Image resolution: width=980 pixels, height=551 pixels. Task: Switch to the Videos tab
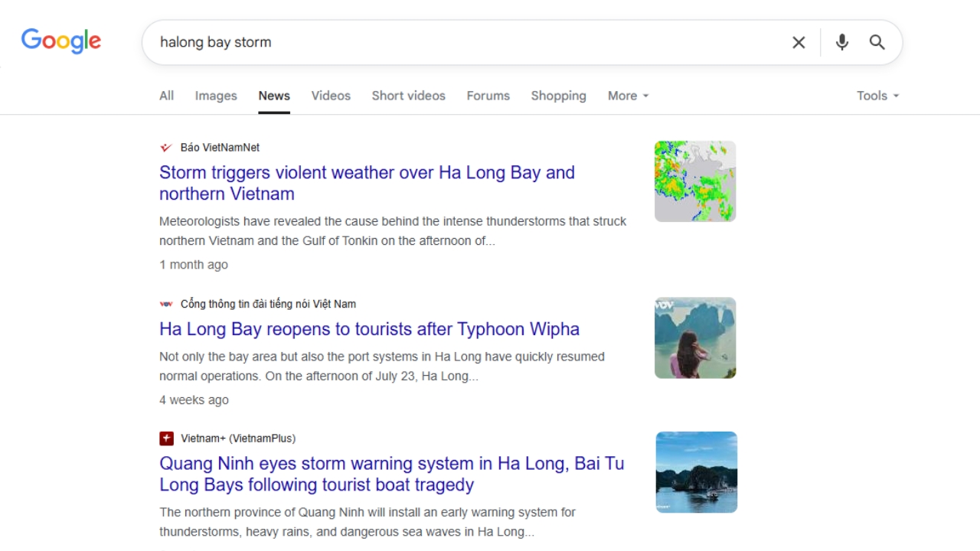click(331, 96)
